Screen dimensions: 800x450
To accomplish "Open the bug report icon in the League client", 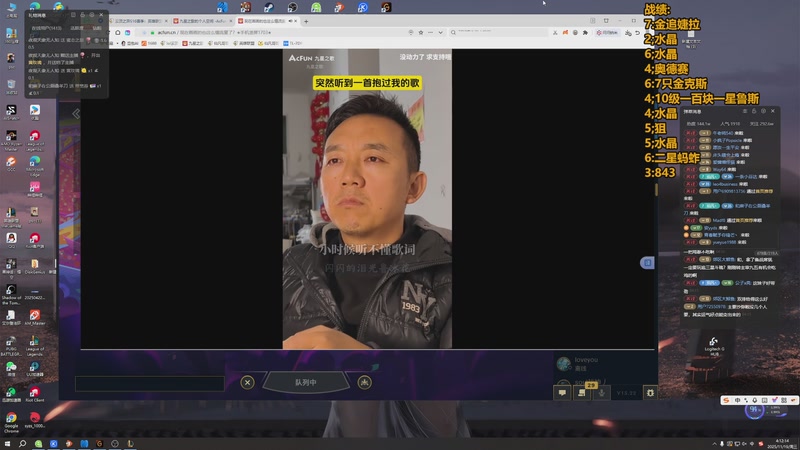I will tap(650, 392).
